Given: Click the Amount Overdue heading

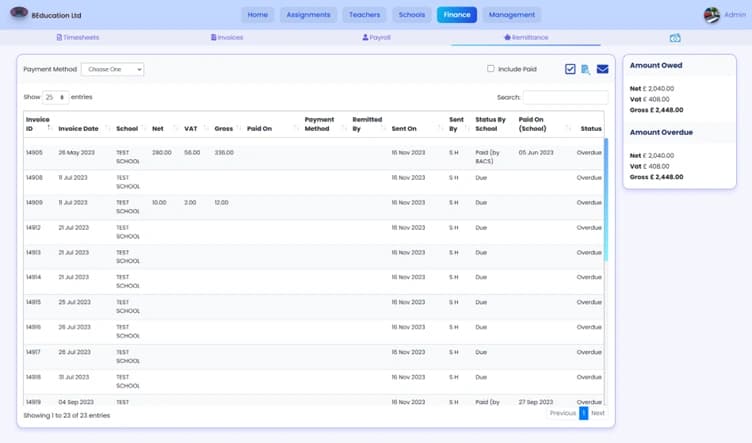Looking at the screenshot, I should [x=661, y=132].
